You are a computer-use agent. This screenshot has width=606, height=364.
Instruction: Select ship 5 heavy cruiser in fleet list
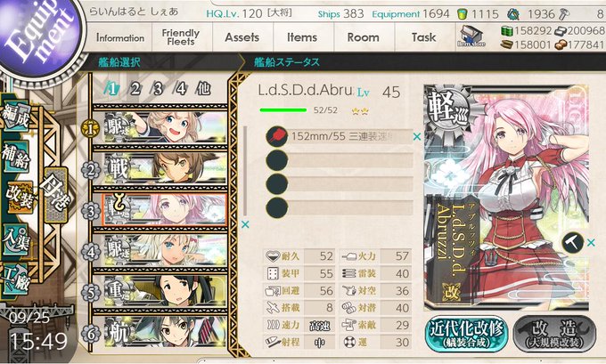click(x=160, y=291)
